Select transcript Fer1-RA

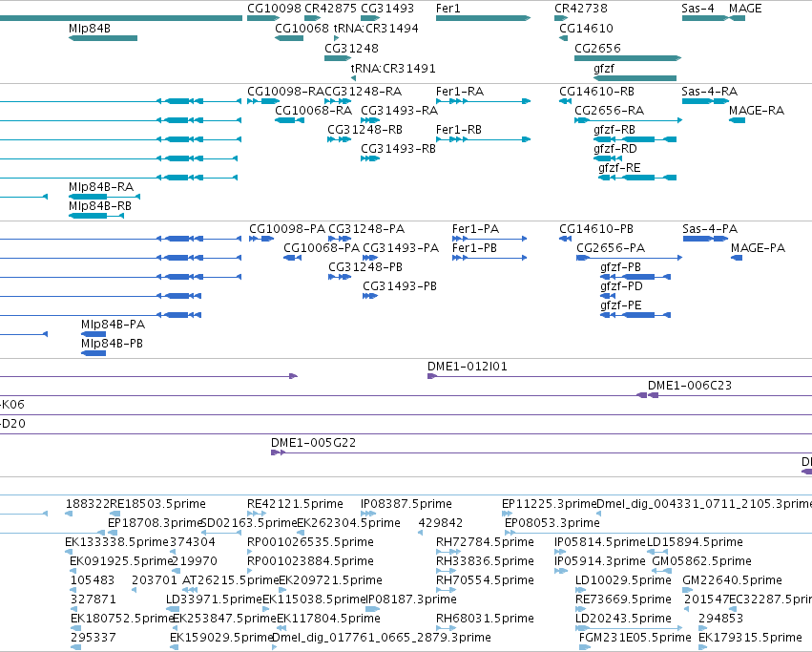tap(460, 92)
